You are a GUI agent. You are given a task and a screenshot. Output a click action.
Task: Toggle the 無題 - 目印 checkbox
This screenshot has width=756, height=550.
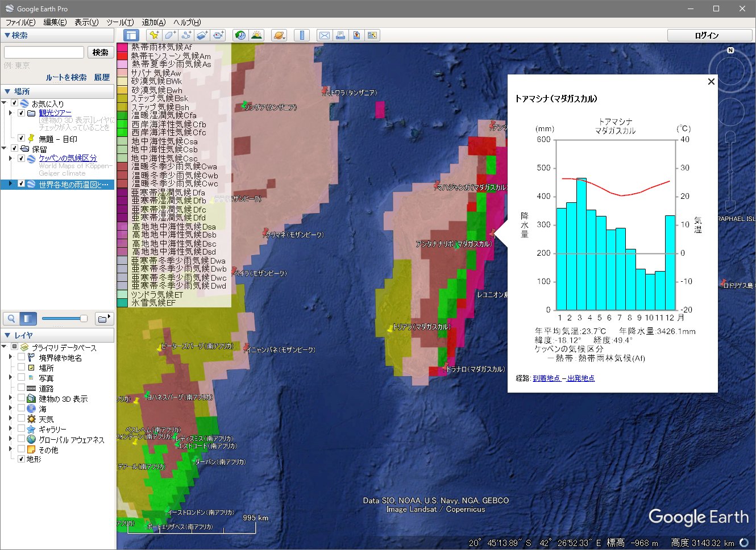(x=22, y=138)
